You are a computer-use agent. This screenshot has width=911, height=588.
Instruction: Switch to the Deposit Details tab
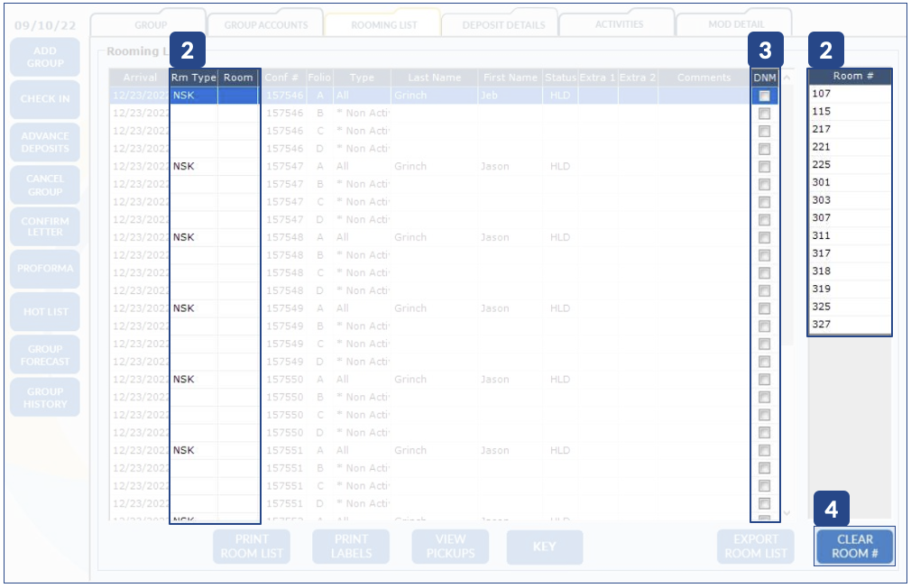coord(503,25)
